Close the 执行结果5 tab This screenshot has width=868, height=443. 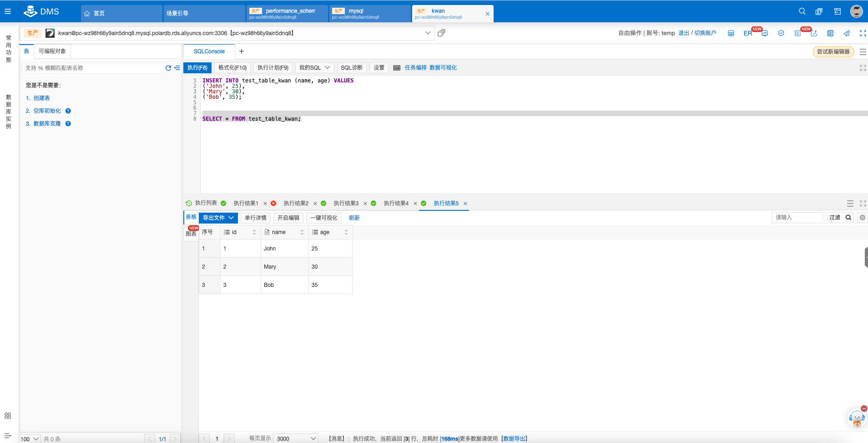(465, 204)
